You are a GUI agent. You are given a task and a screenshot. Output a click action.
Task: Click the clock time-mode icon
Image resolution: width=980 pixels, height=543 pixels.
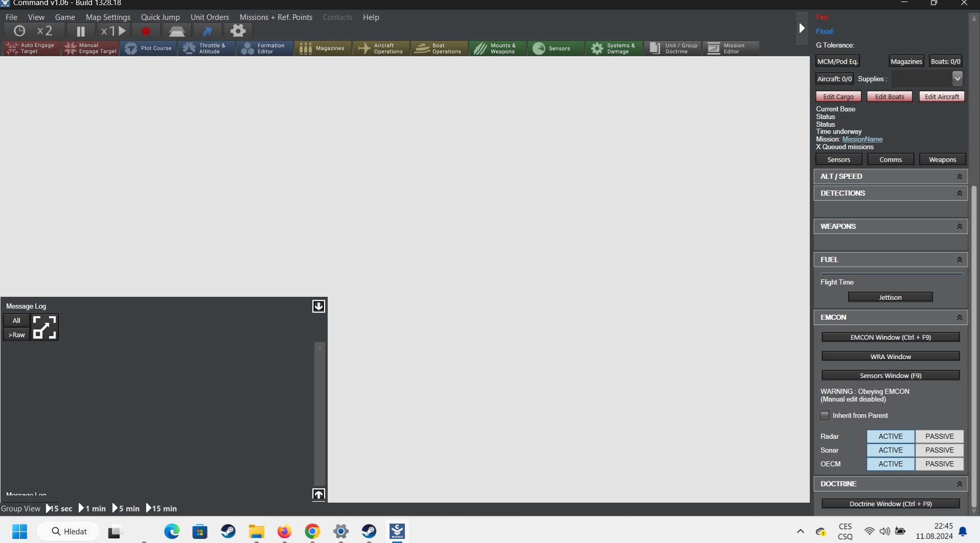coord(19,31)
